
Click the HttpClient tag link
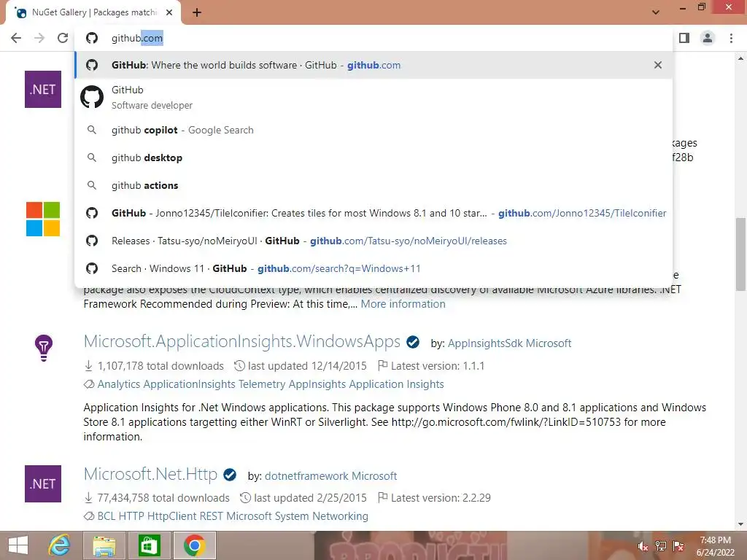tap(171, 516)
